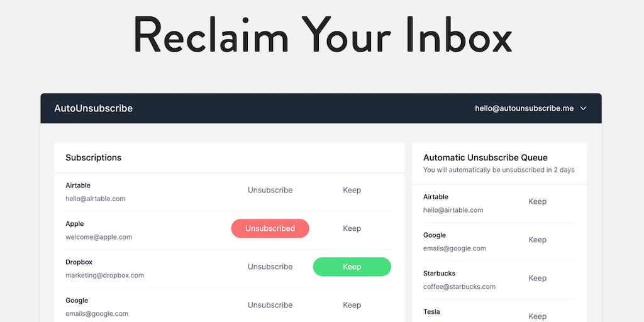This screenshot has height=322, width=644.
Task: Keep Google in the unsubscribe queue
Action: [x=537, y=240]
